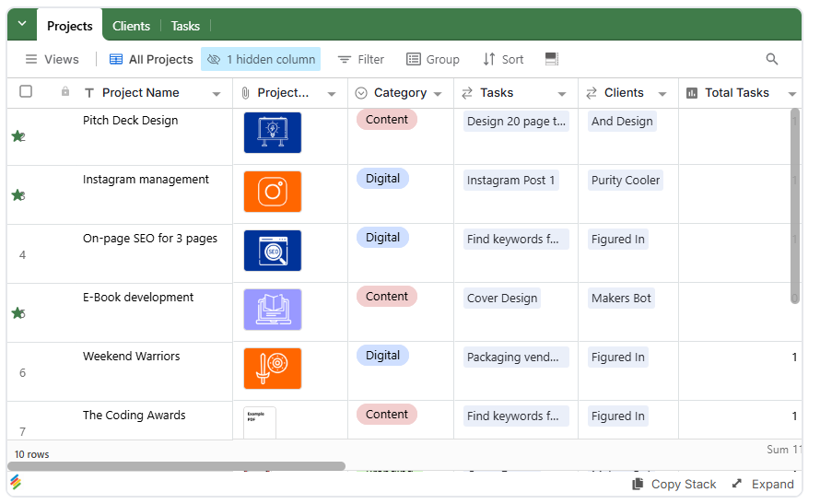Click the 'Weekend Warriors' project name cell
This screenshot has height=504, width=820.
tap(131, 356)
